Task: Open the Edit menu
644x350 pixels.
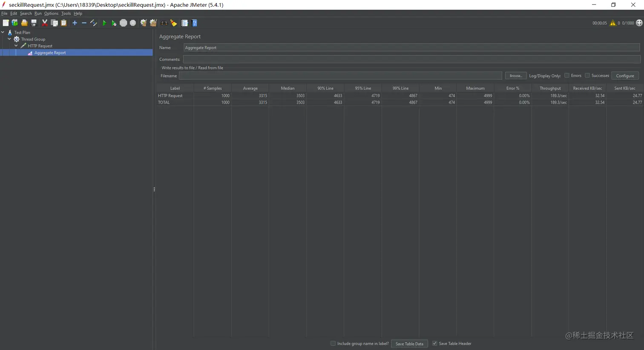Action: pyautogui.click(x=14, y=14)
